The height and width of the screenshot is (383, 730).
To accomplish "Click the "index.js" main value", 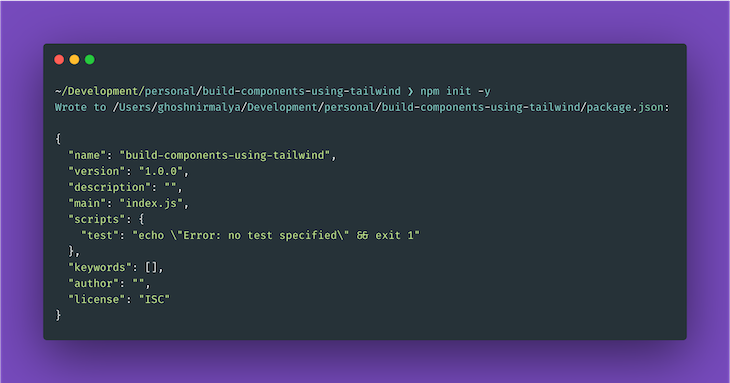I will click(x=151, y=203).
